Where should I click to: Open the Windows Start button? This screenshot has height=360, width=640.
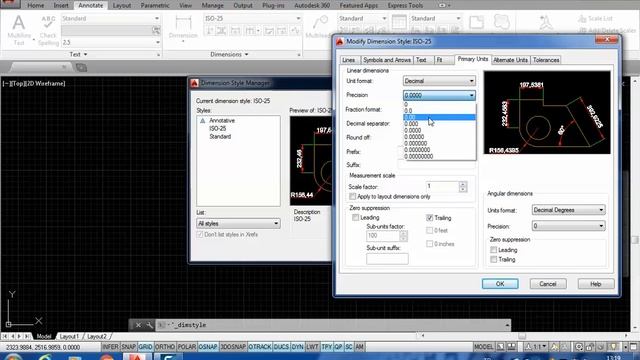(x=12, y=357)
